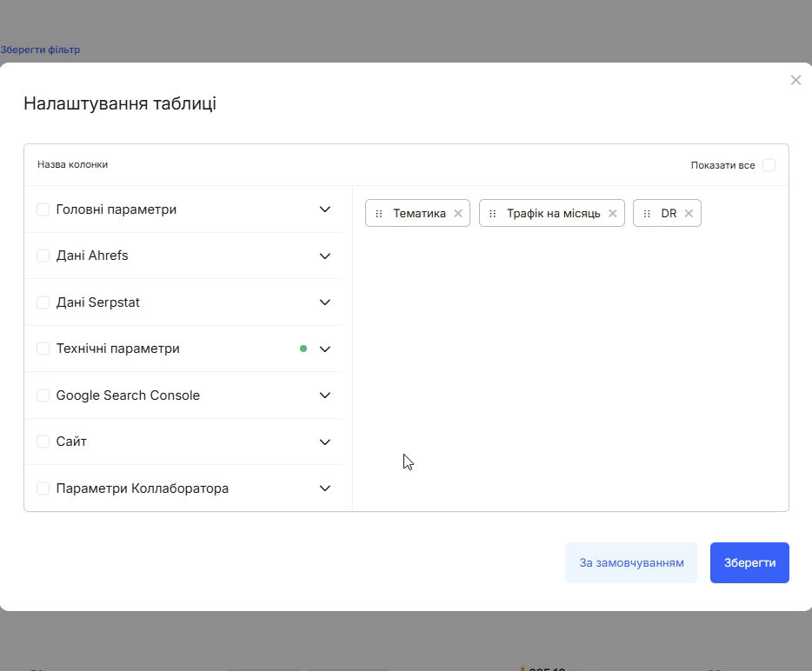Click the Назва колонки field

(x=72, y=164)
